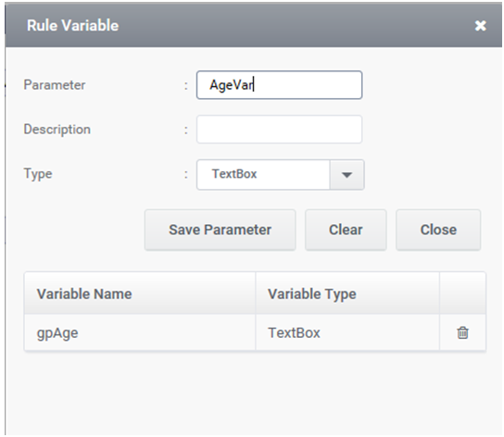Clear the form with the Clear button
The height and width of the screenshot is (437, 504).
(346, 230)
